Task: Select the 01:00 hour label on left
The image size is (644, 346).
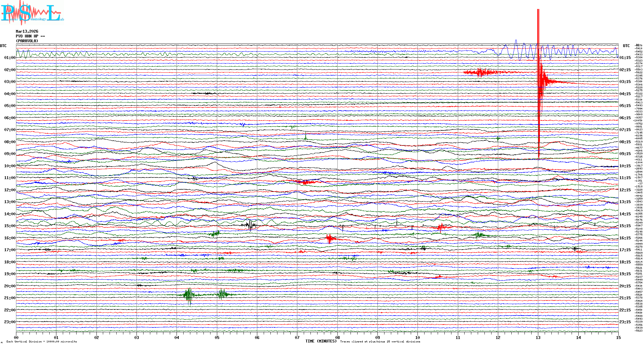Action: coord(10,58)
